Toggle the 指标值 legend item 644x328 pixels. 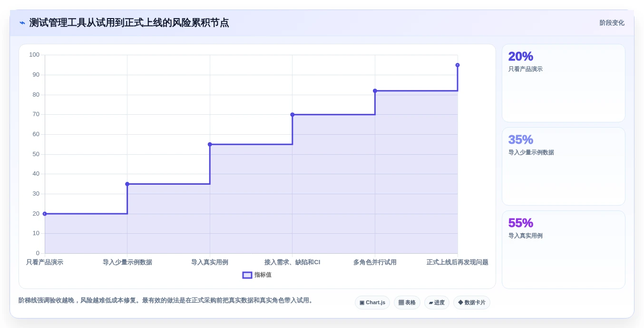(x=257, y=275)
